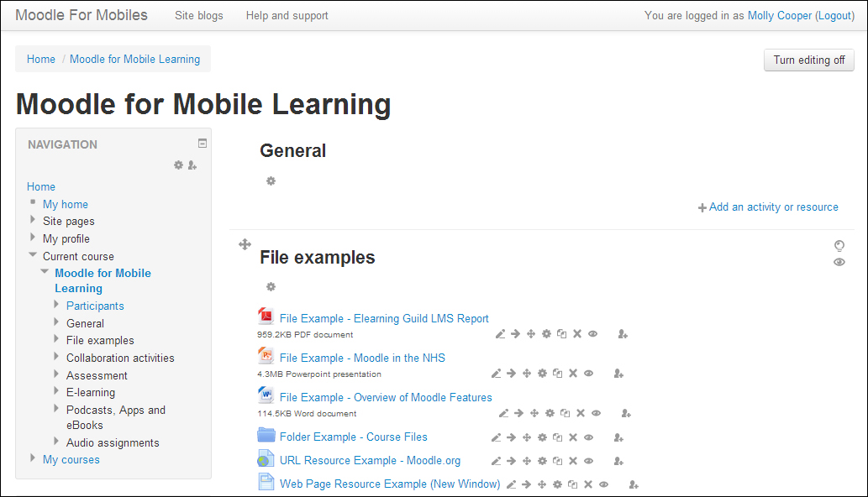Click the Turn editing off button
868x497 pixels.
(808, 60)
